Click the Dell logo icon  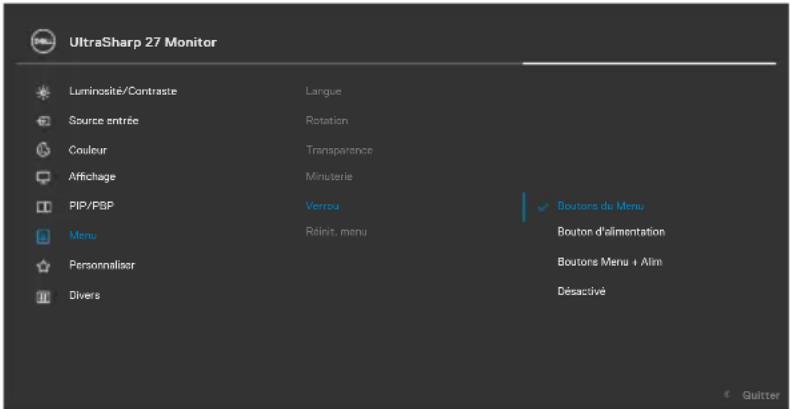click(x=44, y=43)
